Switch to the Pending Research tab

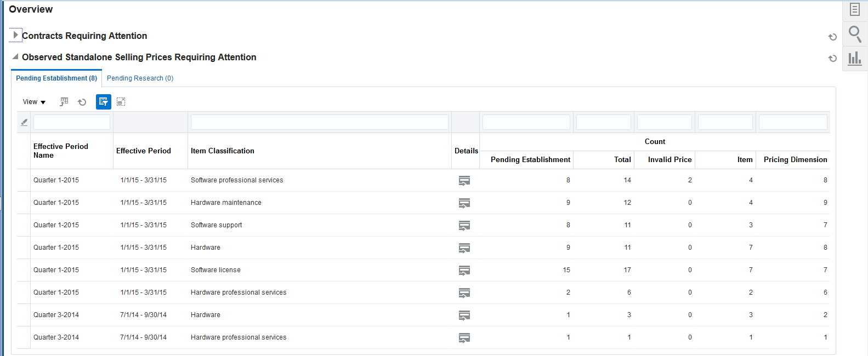pos(140,78)
